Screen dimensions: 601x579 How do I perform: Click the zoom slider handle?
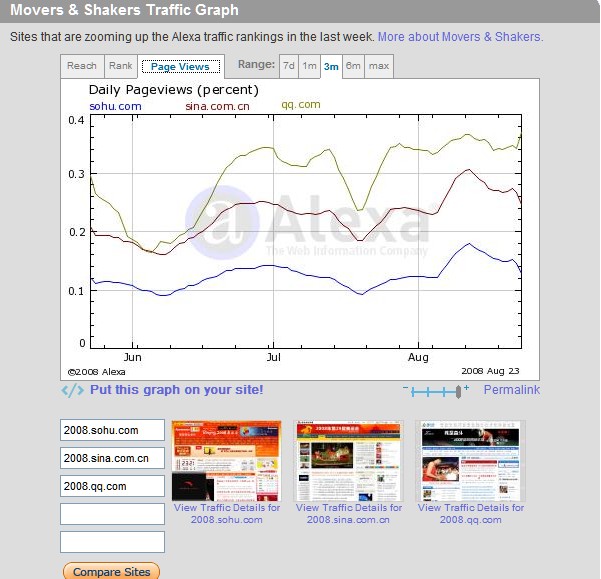[x=458, y=392]
